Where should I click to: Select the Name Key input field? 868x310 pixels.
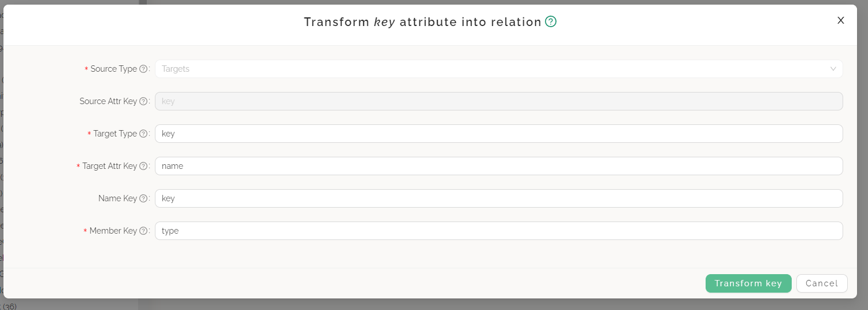coord(498,198)
